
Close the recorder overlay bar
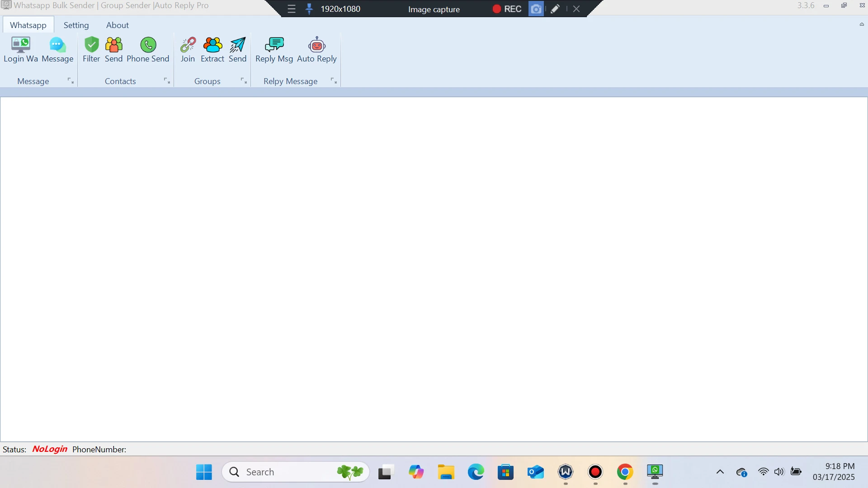click(576, 9)
